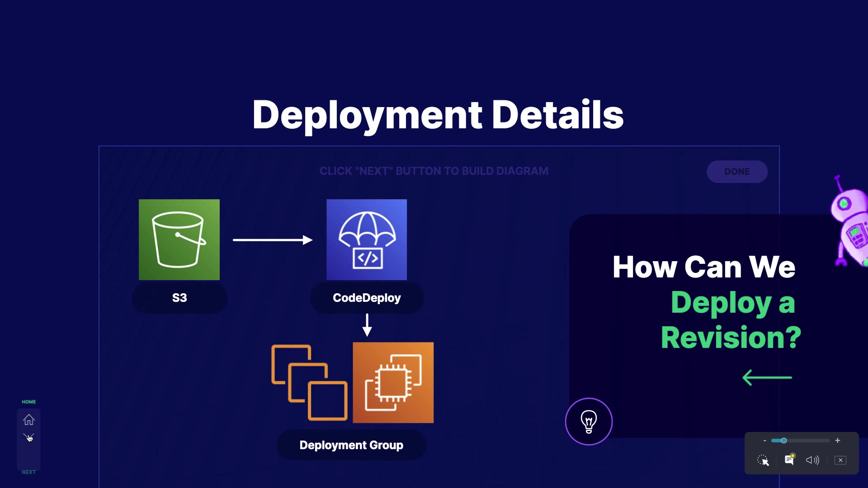Click the CodeDeploy parachute icon
The image size is (868, 488).
click(367, 239)
